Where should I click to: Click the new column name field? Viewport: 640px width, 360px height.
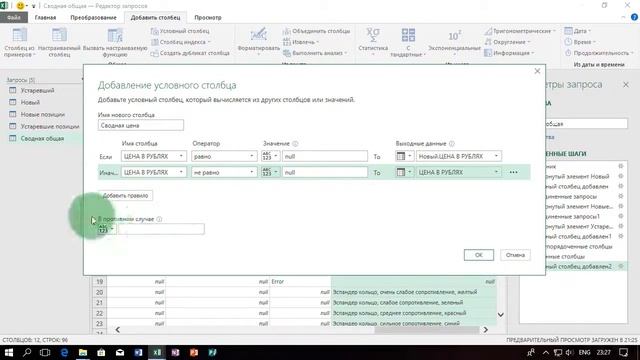coord(141,125)
